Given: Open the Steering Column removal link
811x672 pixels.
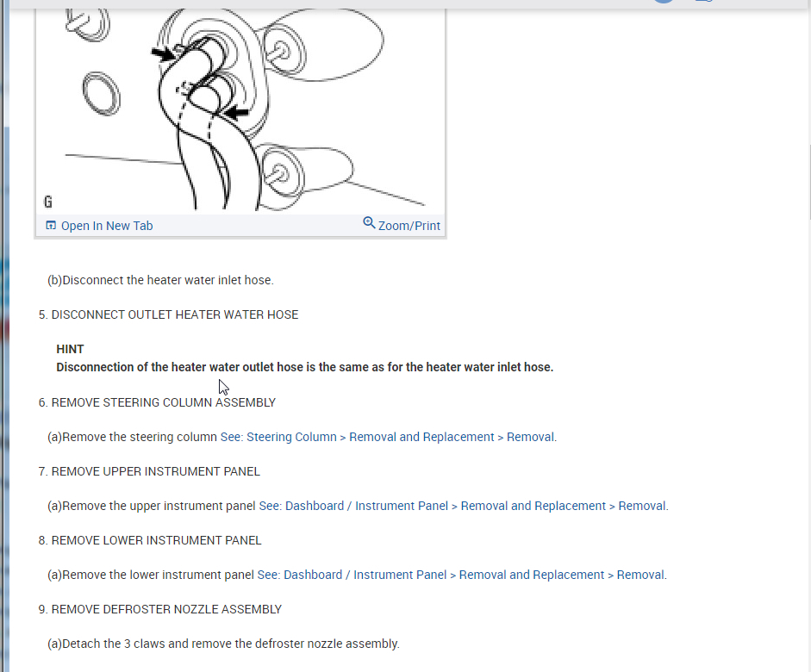Looking at the screenshot, I should (x=387, y=437).
